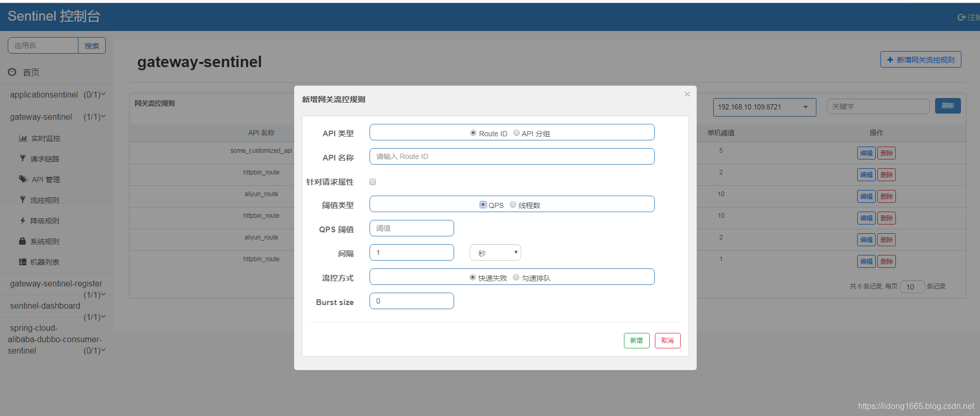Click the lock icon for 系统规则
The width and height of the screenshot is (980, 416).
click(22, 241)
